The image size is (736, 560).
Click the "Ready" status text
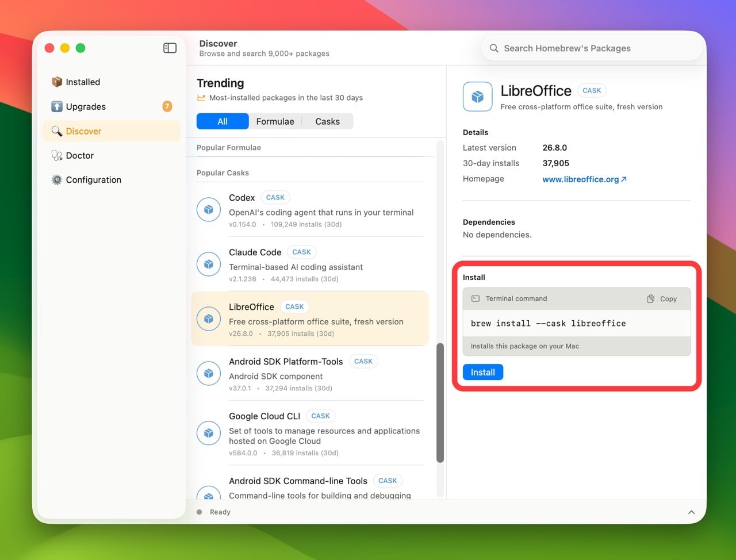click(x=220, y=512)
